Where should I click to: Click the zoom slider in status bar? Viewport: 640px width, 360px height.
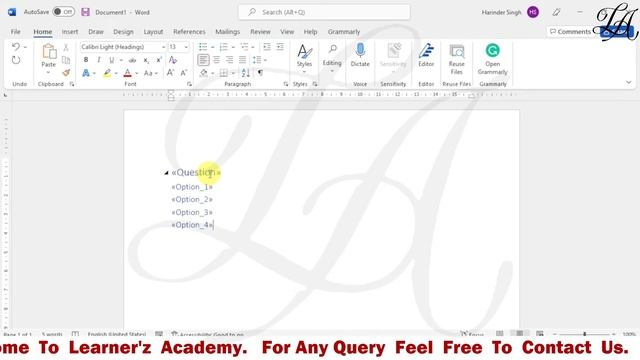click(x=584, y=334)
